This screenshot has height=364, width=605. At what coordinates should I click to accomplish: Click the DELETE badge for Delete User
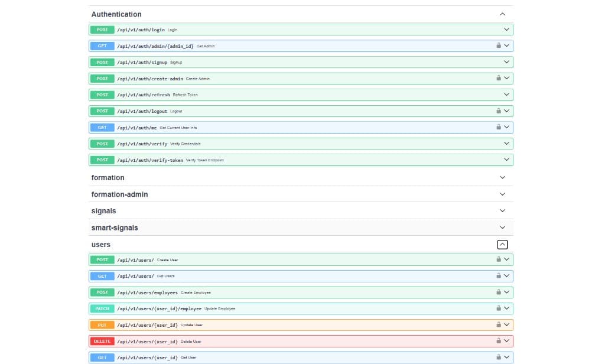[102, 341]
